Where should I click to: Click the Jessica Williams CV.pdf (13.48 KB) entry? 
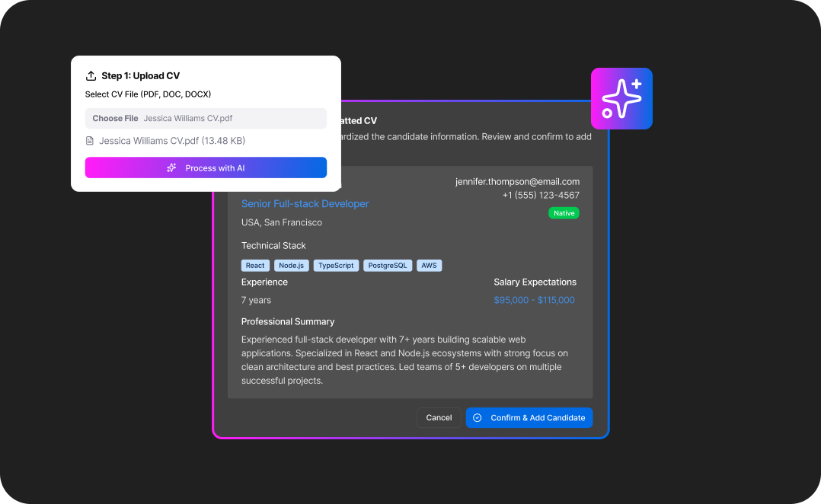pyautogui.click(x=172, y=141)
